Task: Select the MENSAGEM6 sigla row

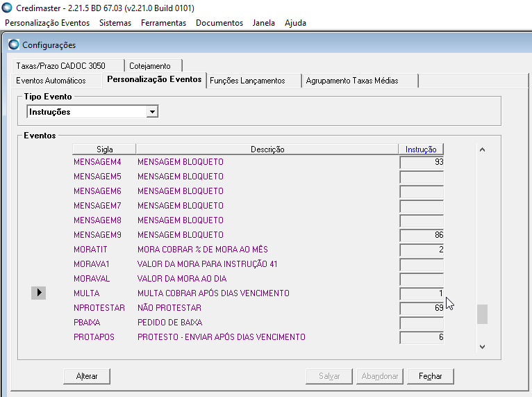Action: [x=97, y=191]
